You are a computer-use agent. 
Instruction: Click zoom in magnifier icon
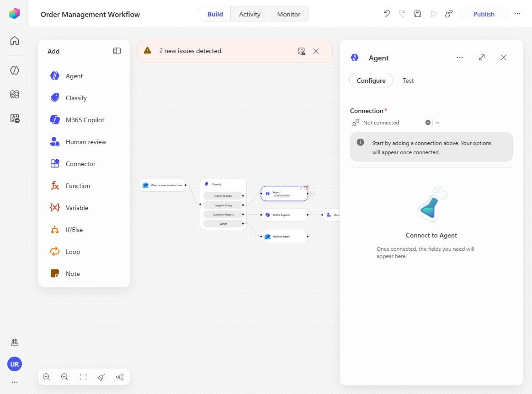(47, 377)
